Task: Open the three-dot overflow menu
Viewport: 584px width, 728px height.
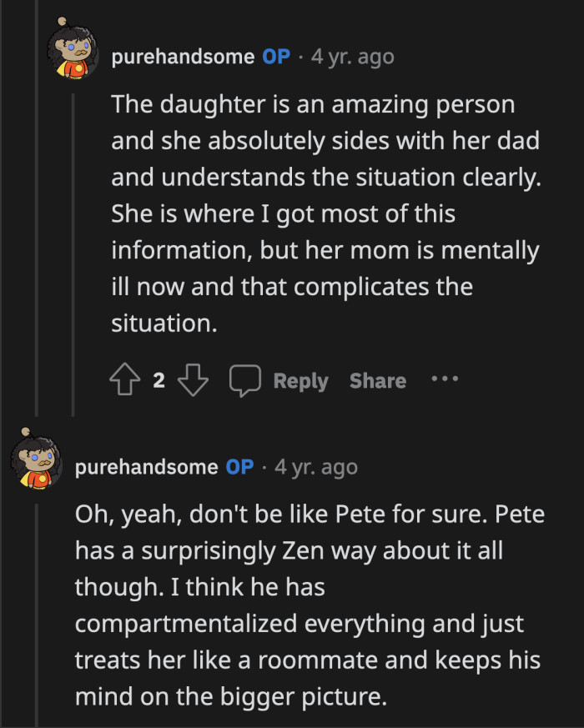Action: click(x=446, y=380)
